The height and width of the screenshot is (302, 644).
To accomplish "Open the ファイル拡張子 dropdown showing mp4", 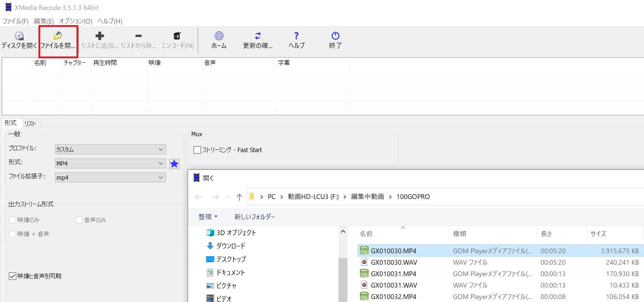I will [x=110, y=178].
